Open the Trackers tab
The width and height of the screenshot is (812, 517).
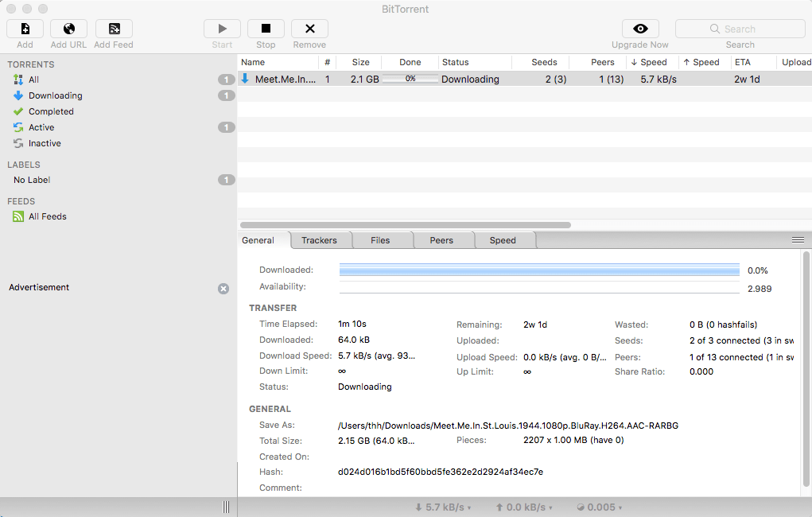coord(319,240)
